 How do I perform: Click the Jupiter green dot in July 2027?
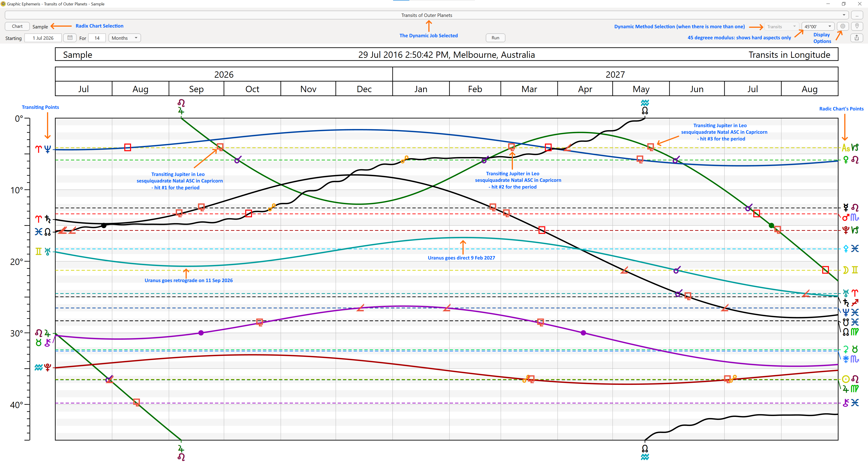(771, 225)
